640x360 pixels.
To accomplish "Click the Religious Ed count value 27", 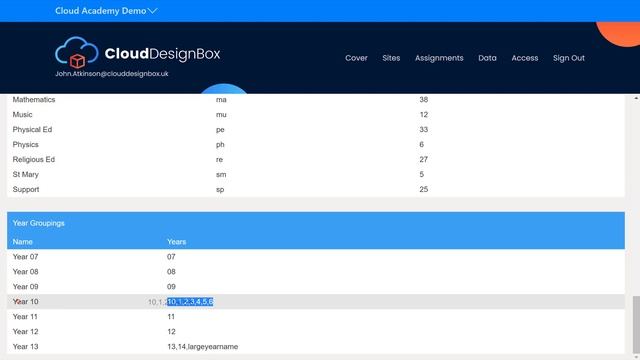I will (x=423, y=160).
